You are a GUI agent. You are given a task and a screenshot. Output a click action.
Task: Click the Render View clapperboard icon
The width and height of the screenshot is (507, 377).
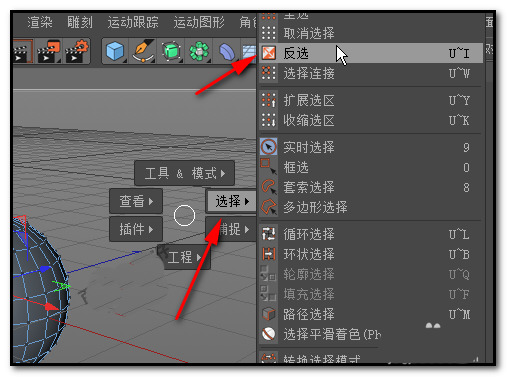click(22, 51)
